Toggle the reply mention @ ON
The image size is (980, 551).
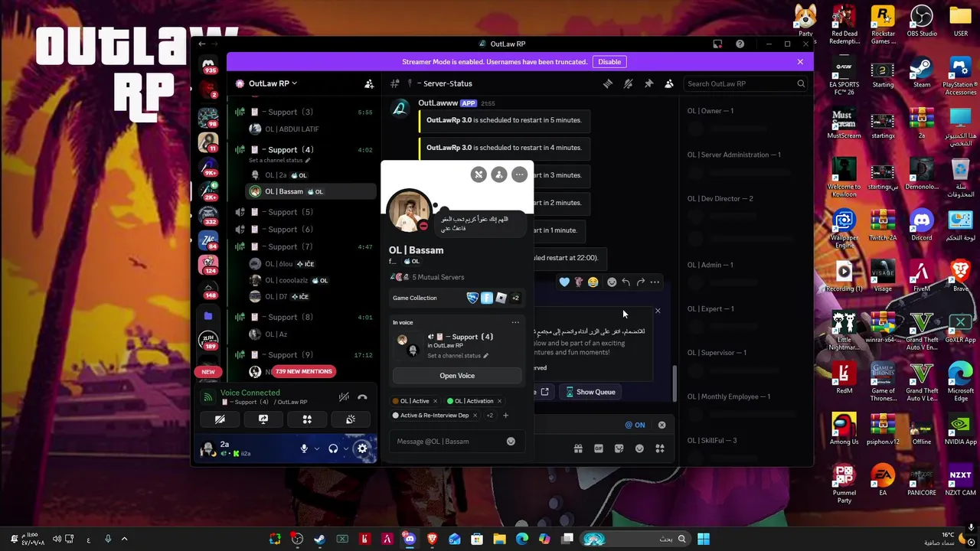click(x=635, y=425)
